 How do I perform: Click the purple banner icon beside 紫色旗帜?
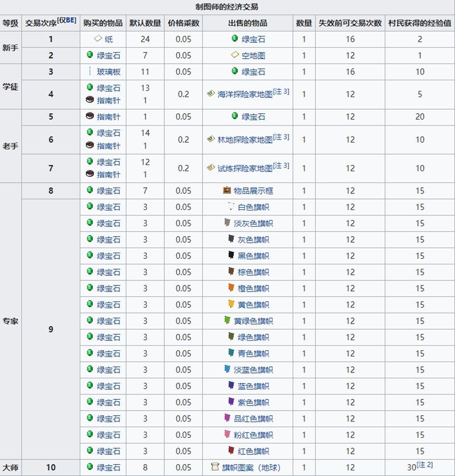[x=231, y=402]
